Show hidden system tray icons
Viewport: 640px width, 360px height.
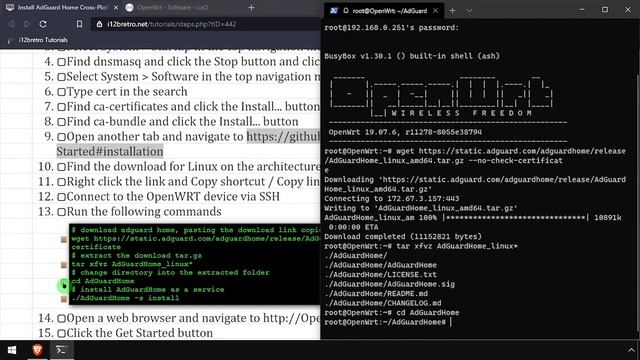coord(631,350)
